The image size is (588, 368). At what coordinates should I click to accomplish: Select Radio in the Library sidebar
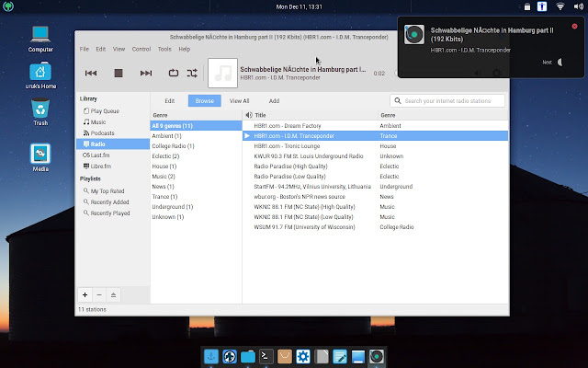(x=113, y=144)
